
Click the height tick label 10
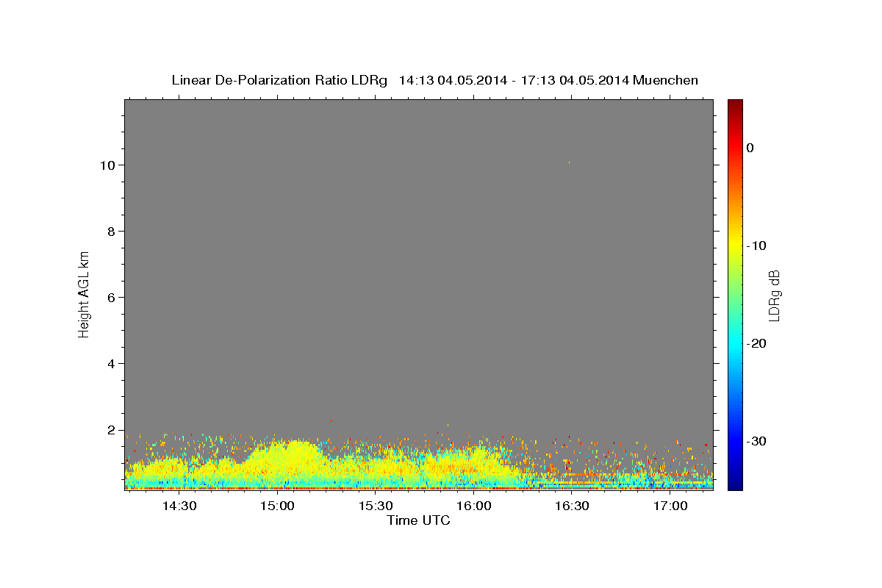(107, 165)
